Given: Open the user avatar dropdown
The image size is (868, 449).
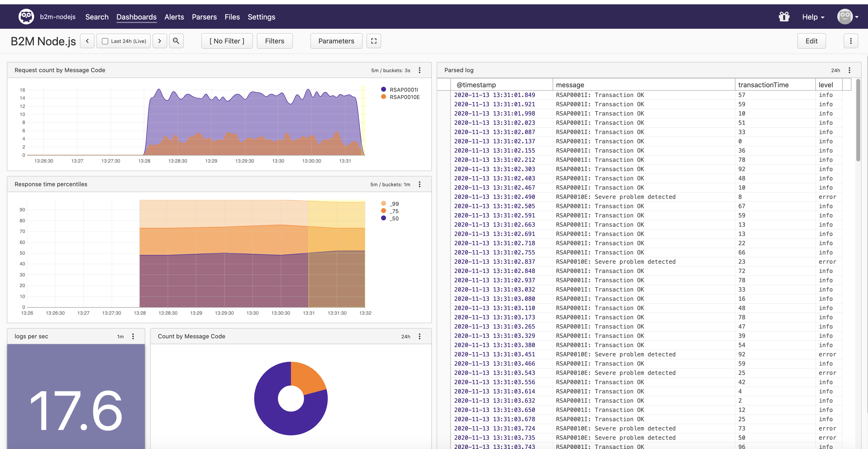Looking at the screenshot, I should tap(848, 17).
